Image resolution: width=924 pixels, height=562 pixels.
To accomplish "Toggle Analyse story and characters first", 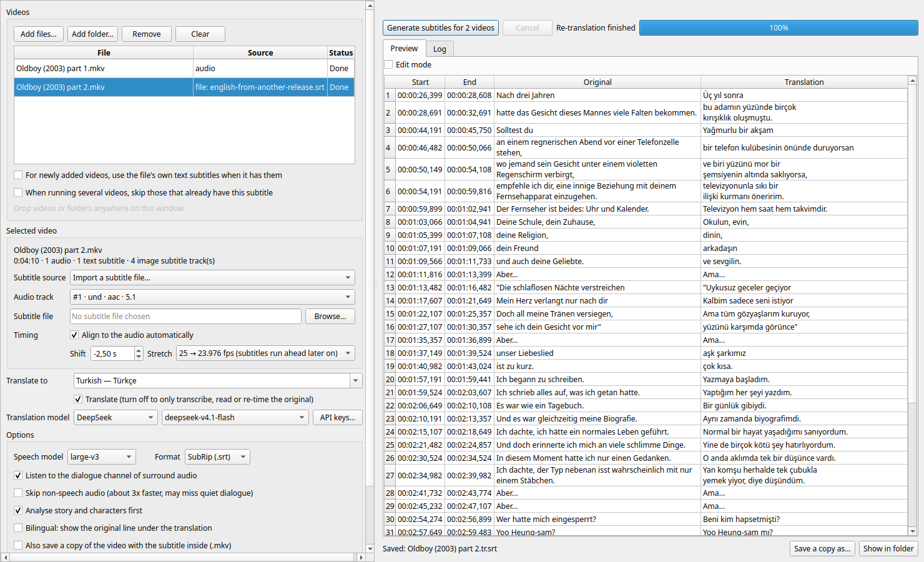I will 19,511.
